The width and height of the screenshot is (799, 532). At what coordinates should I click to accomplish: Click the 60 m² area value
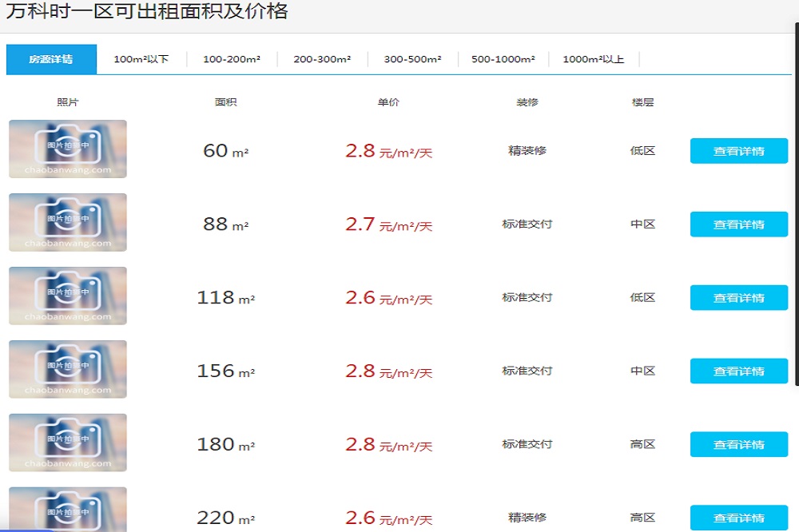tap(226, 151)
